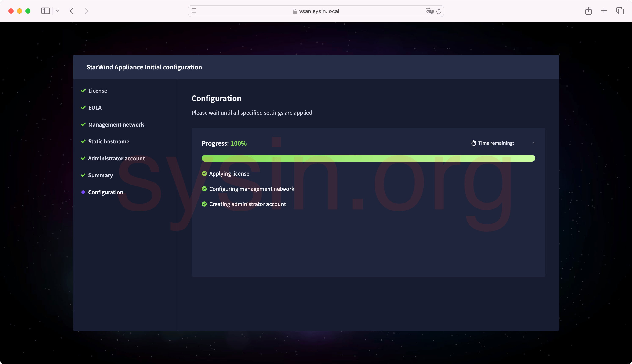Click the checkmark beside Summary

point(83,175)
